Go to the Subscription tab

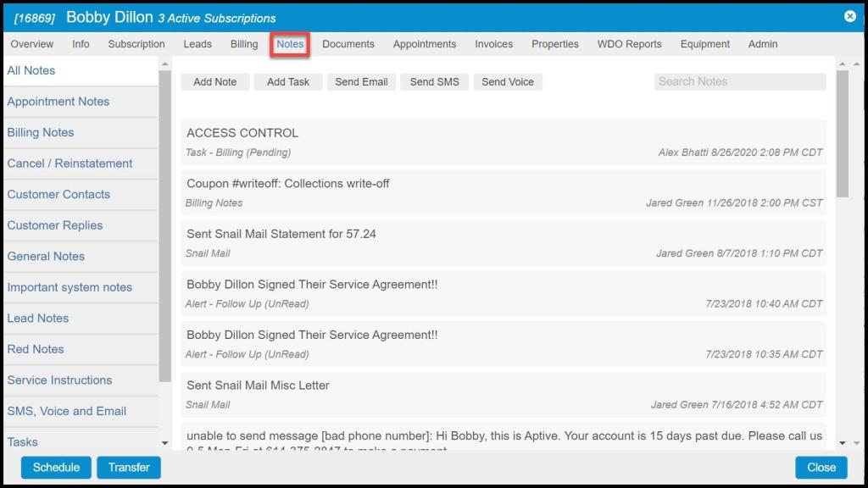point(136,44)
